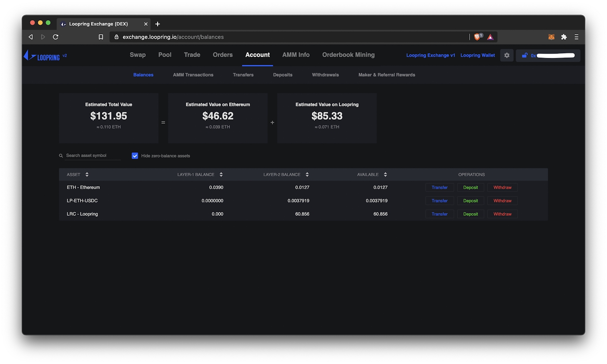Viewport: 607px width, 364px height.
Task: Switch to the Swap tab
Action: point(138,55)
